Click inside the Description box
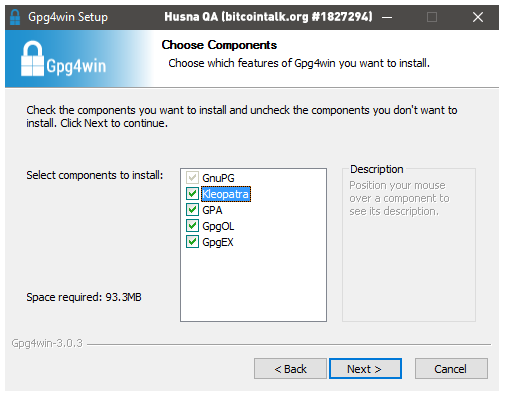Screen dimensions: 505x397 click(409, 260)
